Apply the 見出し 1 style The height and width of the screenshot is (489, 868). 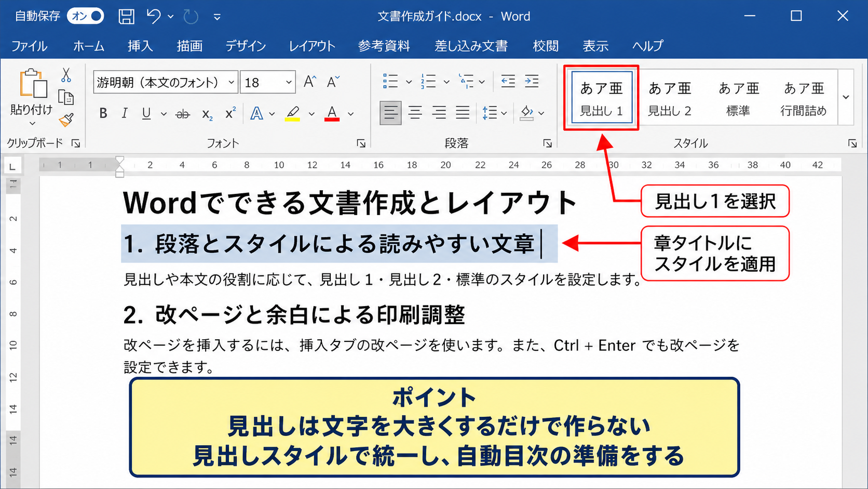tap(602, 98)
